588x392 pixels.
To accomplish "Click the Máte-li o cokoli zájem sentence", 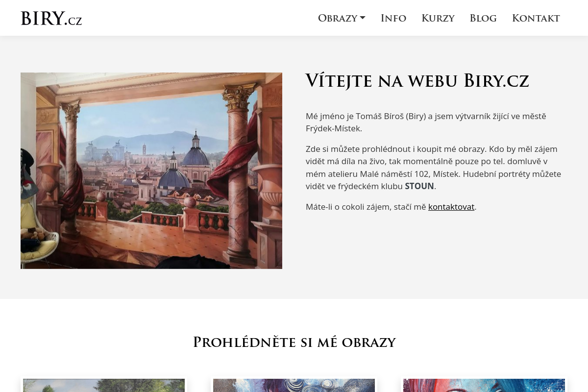I will point(391,207).
